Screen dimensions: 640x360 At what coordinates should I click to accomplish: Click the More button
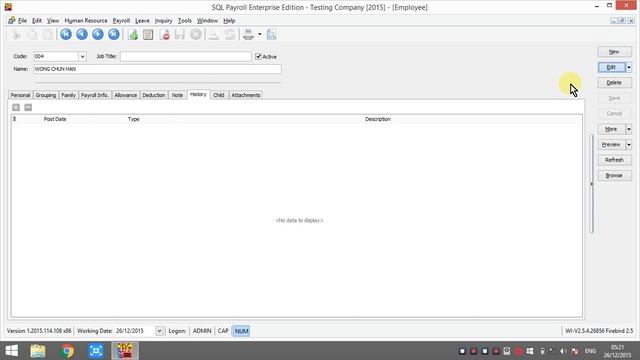click(x=611, y=129)
